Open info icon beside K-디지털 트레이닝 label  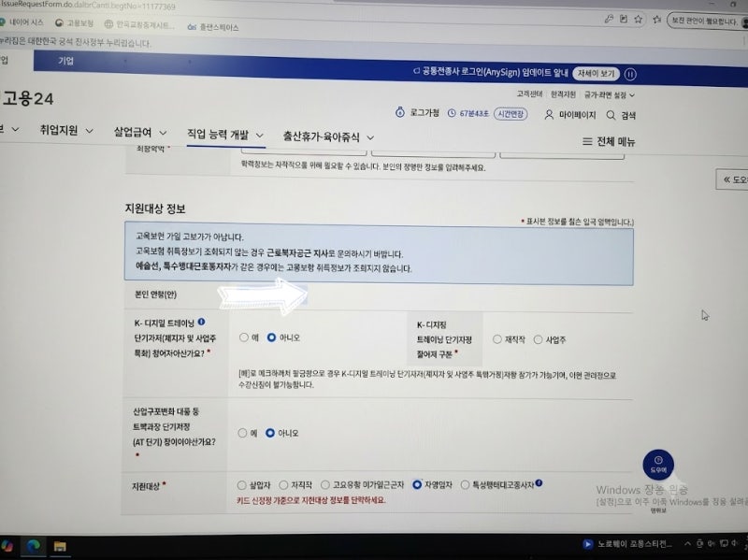pos(201,322)
